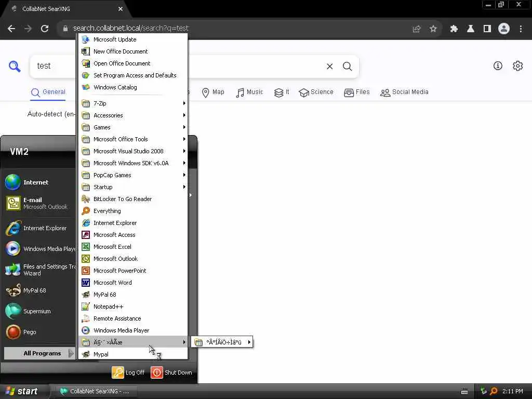
Task: Expand the 7-Zip program folder
Action: click(133, 103)
